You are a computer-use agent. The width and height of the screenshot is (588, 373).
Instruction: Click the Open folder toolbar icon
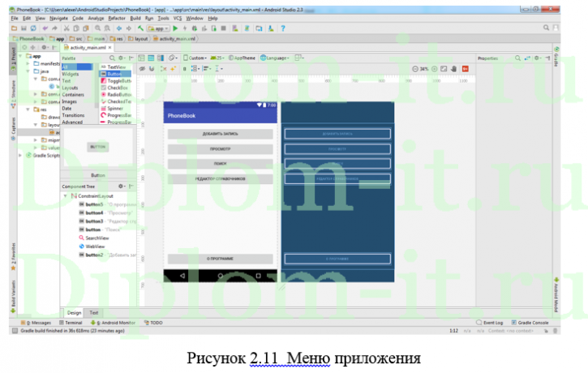[x=15, y=28]
